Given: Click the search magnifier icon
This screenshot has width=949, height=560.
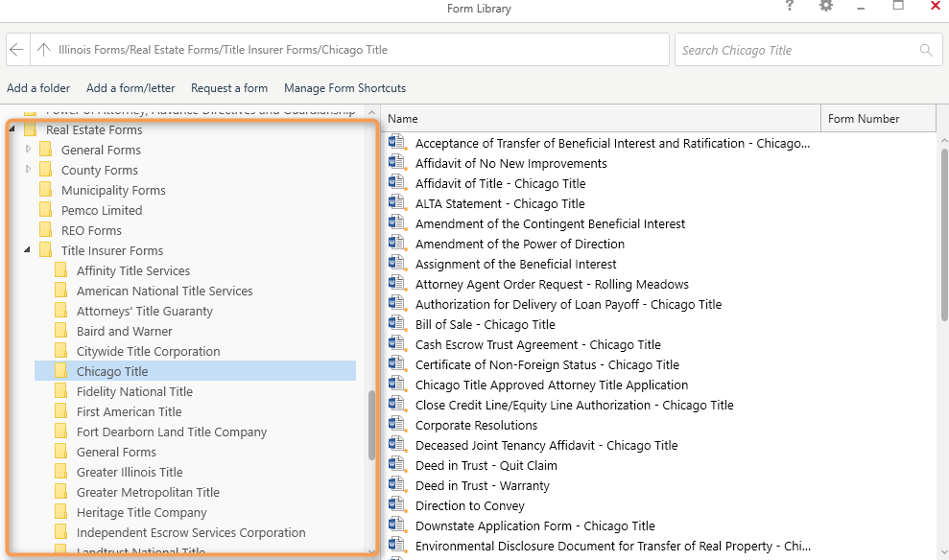Looking at the screenshot, I should (926, 50).
